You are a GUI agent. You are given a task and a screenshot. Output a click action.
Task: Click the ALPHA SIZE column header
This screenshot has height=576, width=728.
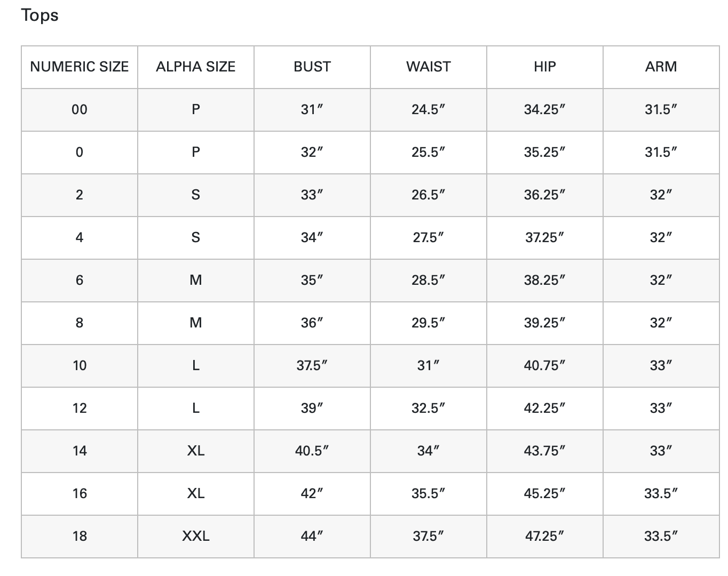[196, 67]
